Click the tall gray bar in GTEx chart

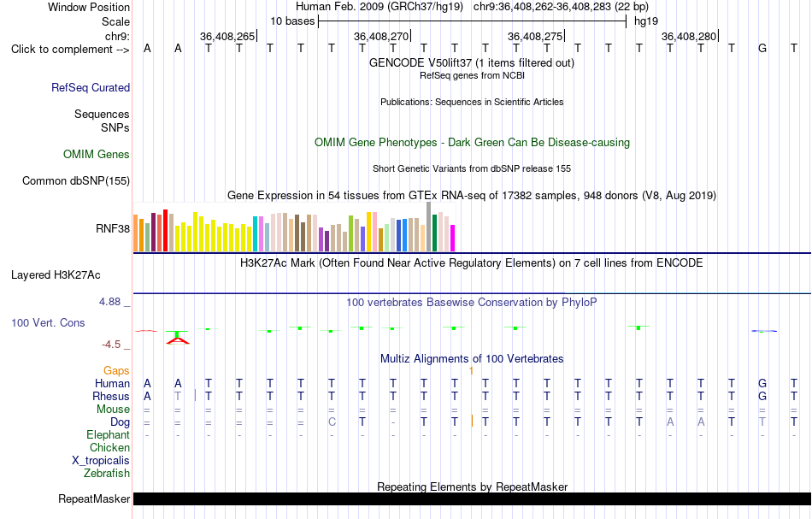pyautogui.click(x=429, y=227)
